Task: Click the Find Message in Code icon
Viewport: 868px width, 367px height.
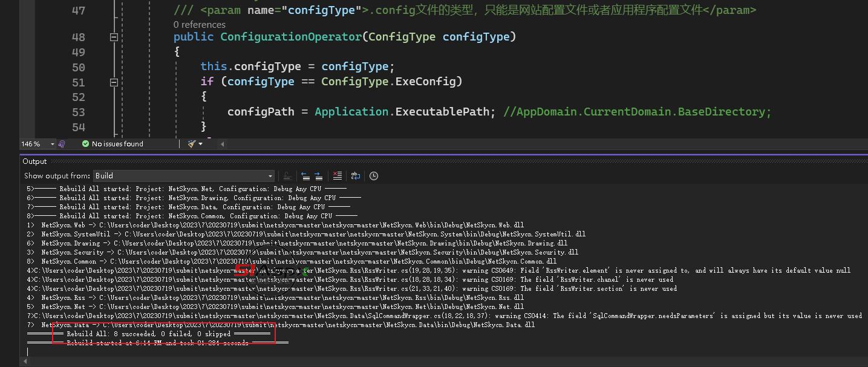Action: [x=287, y=176]
